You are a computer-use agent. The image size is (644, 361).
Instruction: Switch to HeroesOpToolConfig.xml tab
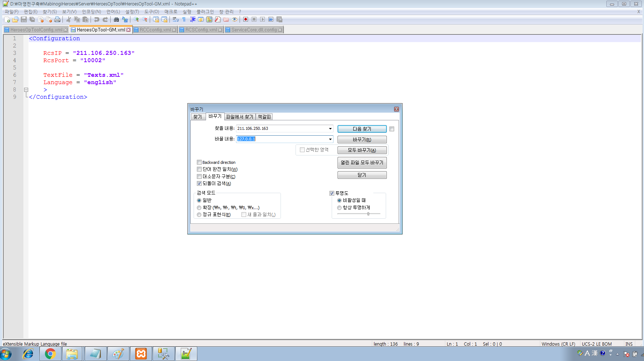point(36,30)
